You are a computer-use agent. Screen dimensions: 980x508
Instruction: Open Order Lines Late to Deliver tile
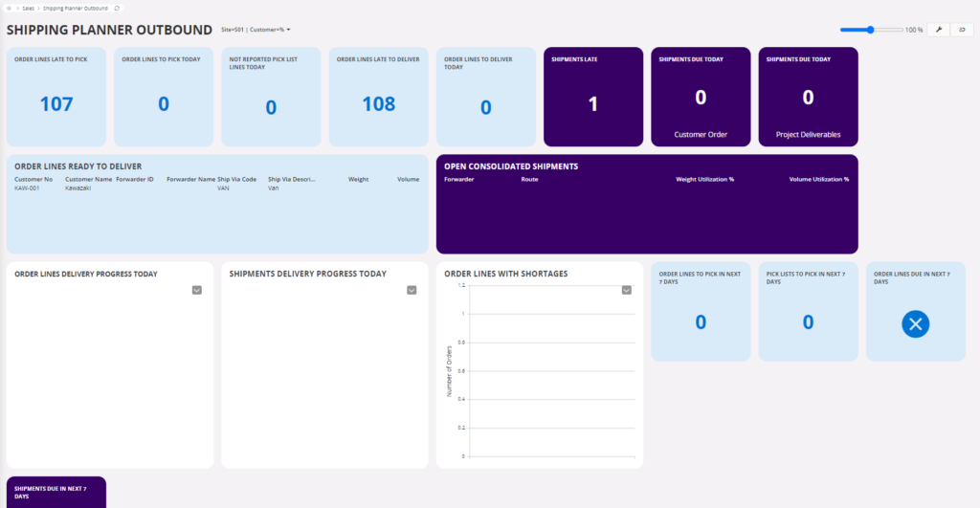[x=378, y=97]
